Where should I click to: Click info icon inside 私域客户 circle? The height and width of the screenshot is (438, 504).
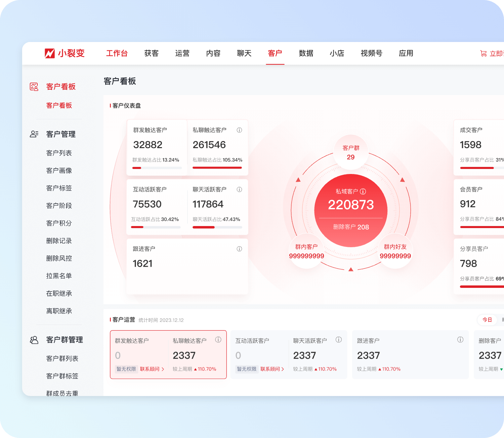pos(363,191)
